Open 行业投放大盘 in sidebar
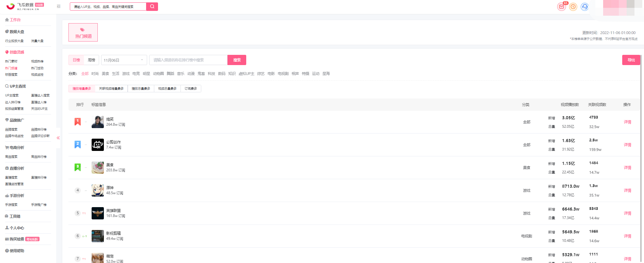 [14, 41]
